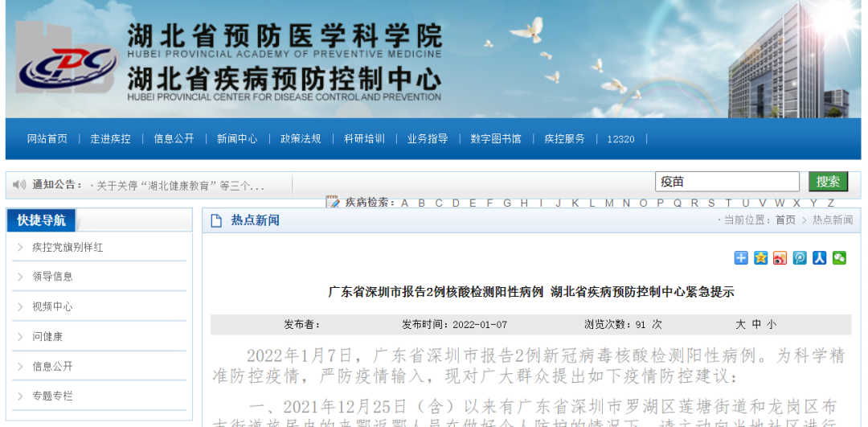Click 热点新闻 in breadcrumb
868x427 pixels.
(x=833, y=220)
